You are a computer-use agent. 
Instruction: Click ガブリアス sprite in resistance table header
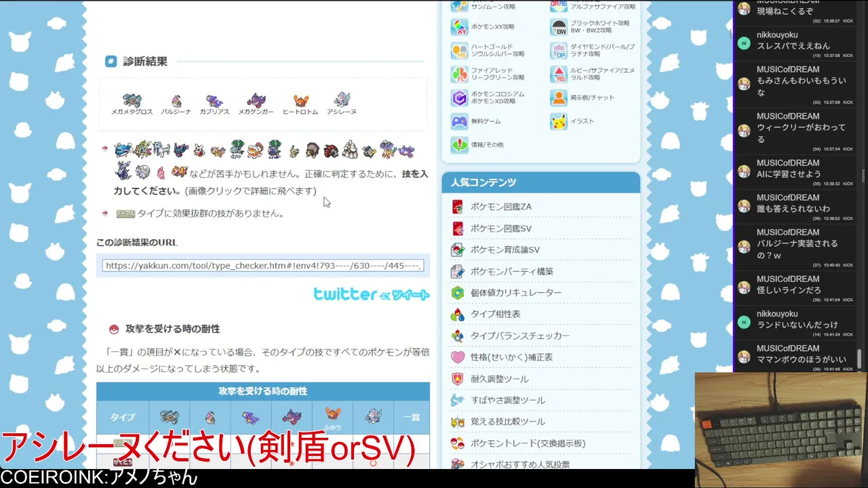point(250,417)
